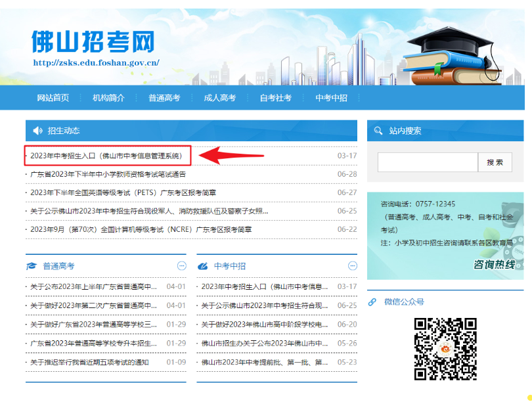This screenshot has height=404, width=532.
Task: Select 普通高考 in the navigation bar
Action: coord(164,98)
